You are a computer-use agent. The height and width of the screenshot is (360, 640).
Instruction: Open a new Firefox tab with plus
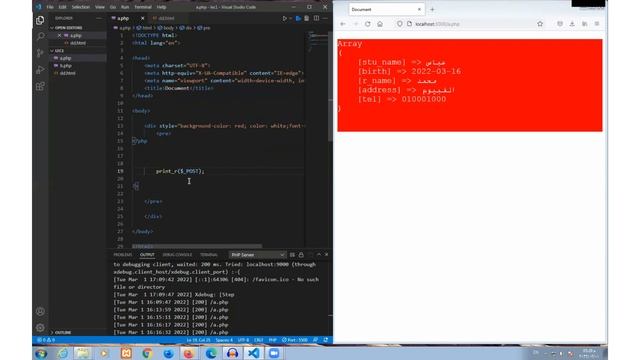click(x=432, y=9)
